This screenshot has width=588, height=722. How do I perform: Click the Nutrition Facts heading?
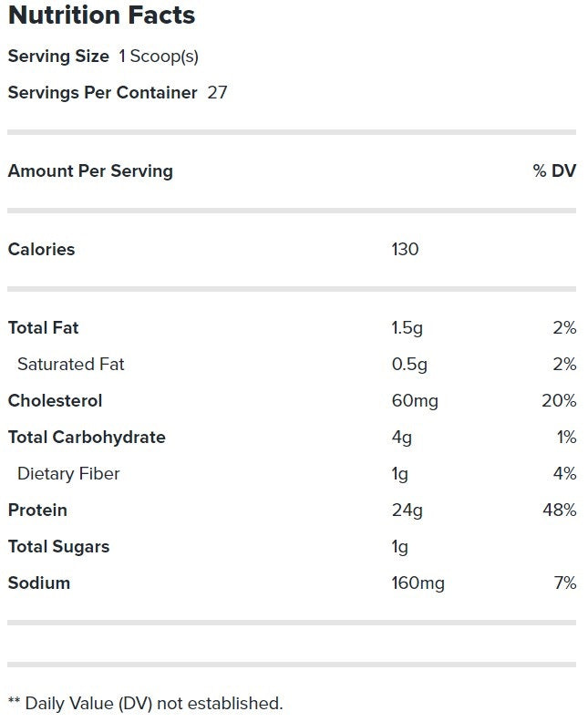click(101, 15)
